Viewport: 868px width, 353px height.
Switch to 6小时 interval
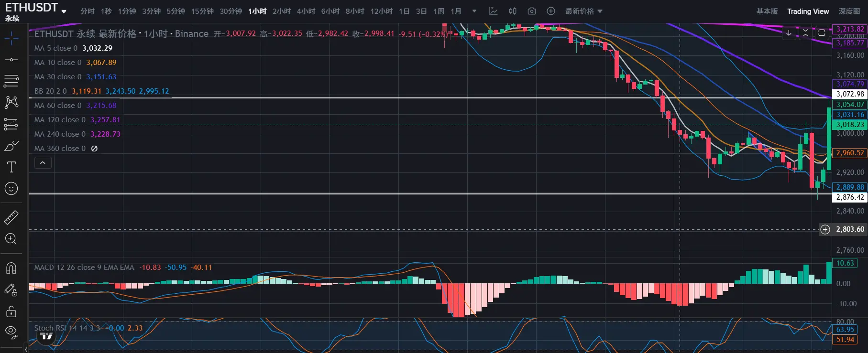pyautogui.click(x=330, y=11)
